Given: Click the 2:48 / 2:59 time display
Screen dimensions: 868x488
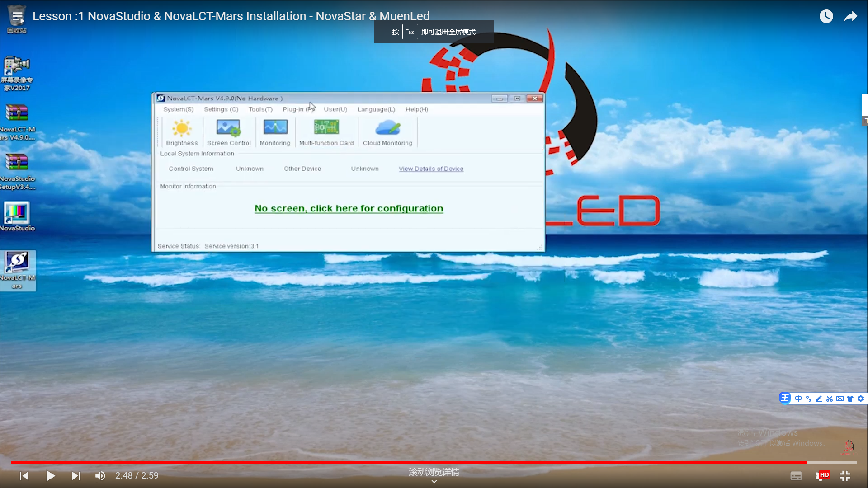Looking at the screenshot, I should pyautogui.click(x=137, y=475).
